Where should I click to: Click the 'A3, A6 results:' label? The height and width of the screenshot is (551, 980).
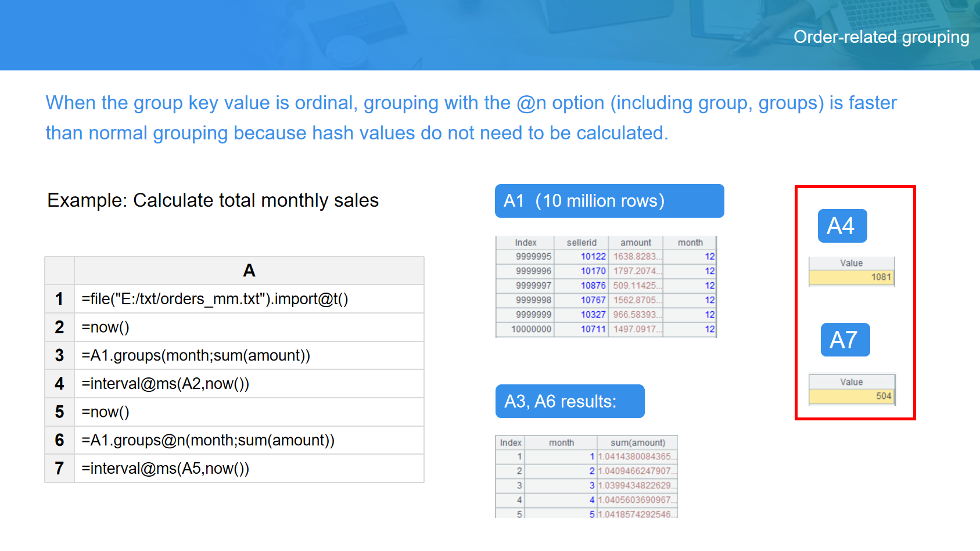(569, 401)
